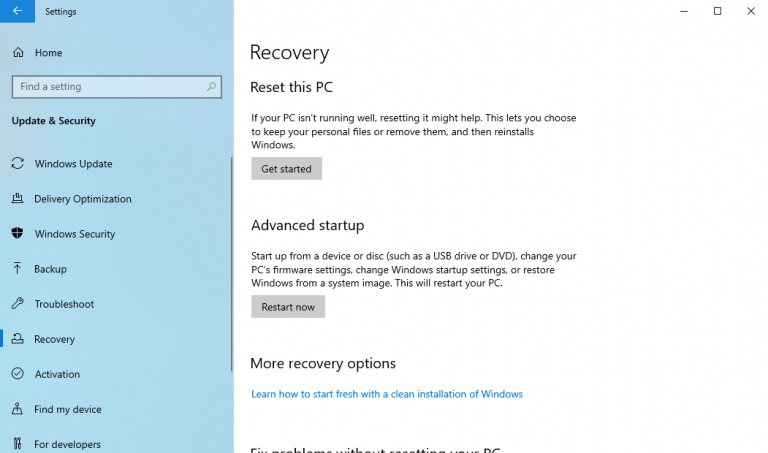The image size is (768, 453).
Task: Maximize the Settings window
Action: [x=718, y=11]
